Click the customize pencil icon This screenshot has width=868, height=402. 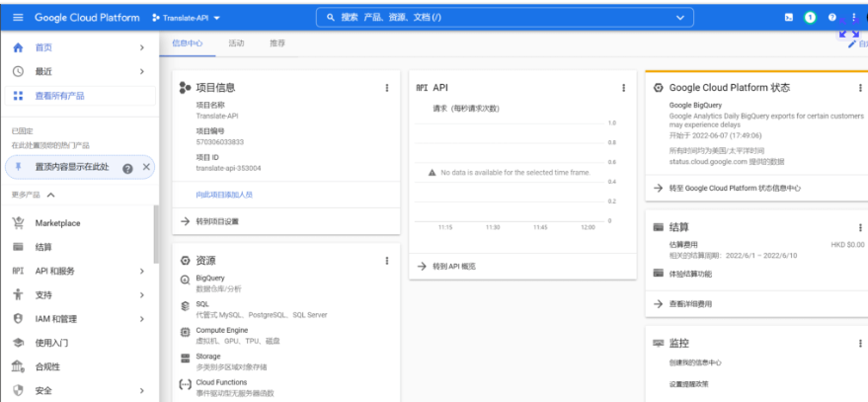pos(852,43)
